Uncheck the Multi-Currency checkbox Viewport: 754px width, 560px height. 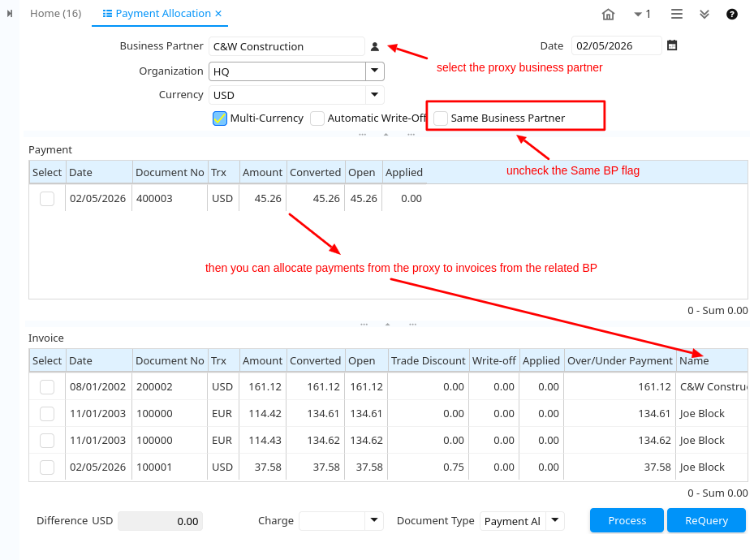[220, 118]
